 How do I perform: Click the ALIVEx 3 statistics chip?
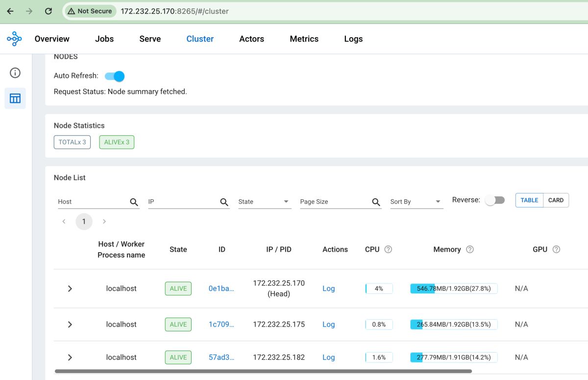[117, 142]
